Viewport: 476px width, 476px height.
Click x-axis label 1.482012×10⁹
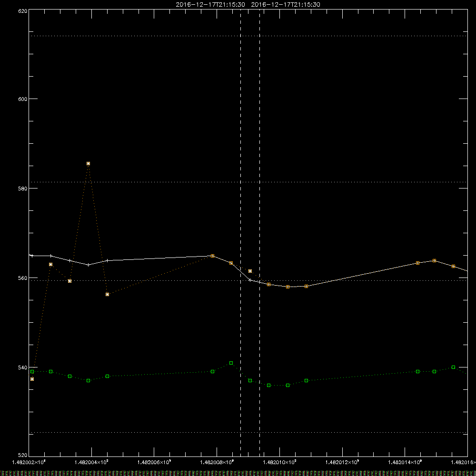(342, 462)
